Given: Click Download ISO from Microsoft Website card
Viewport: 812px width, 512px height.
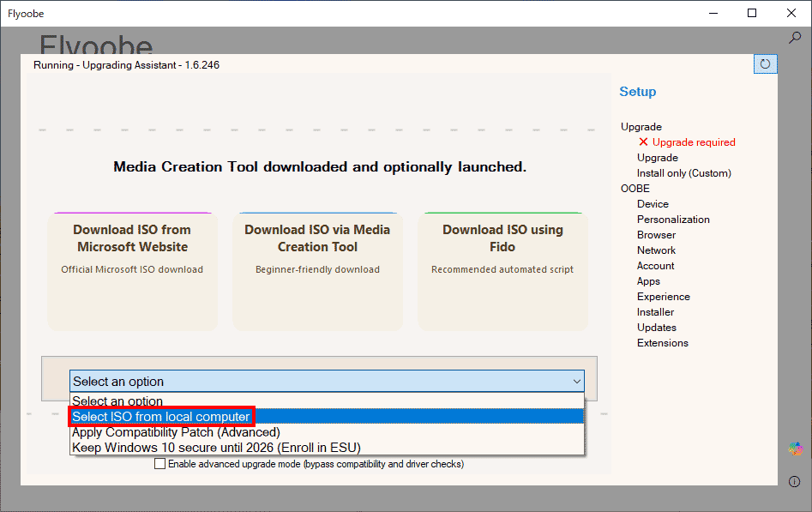Looking at the screenshot, I should coord(132,271).
